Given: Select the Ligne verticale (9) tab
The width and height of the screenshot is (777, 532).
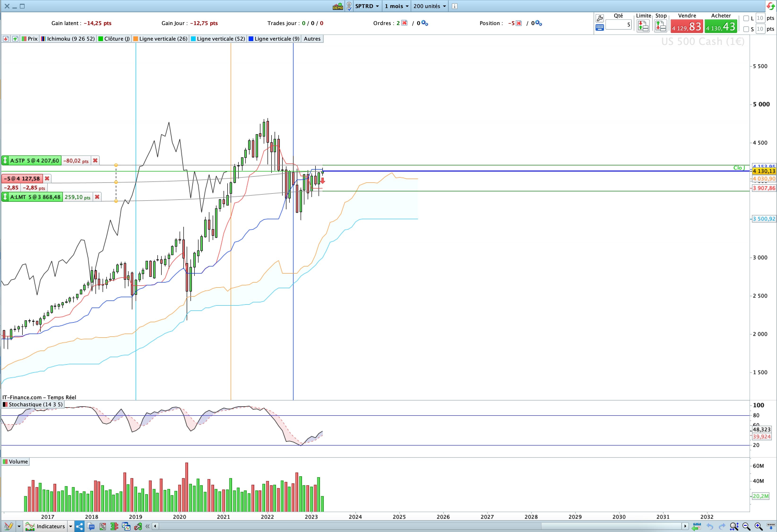Looking at the screenshot, I should [274, 39].
